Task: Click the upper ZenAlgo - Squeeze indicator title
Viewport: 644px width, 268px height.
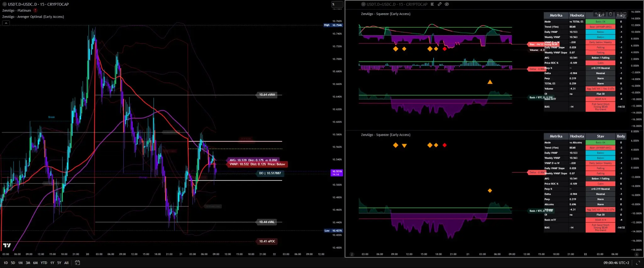Action: [386, 14]
